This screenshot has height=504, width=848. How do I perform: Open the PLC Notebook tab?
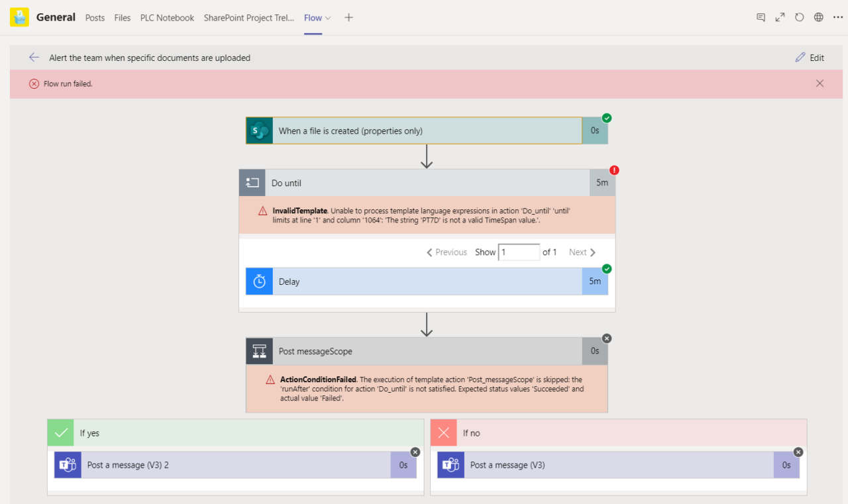tap(167, 18)
